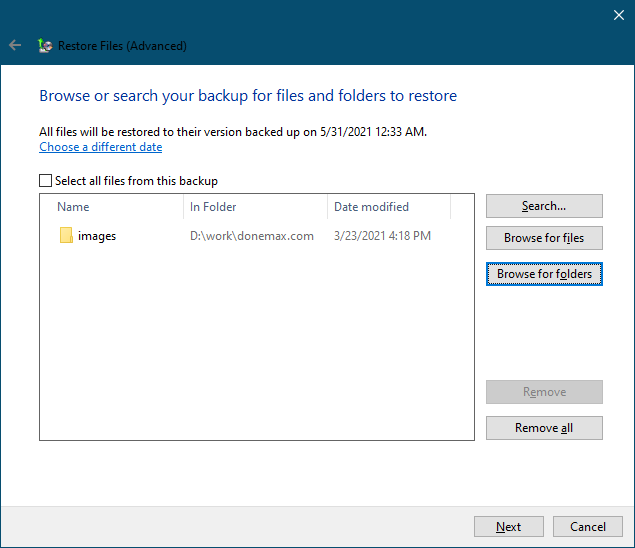Image resolution: width=635 pixels, height=548 pixels.
Task: Open Choose a different date link
Action: 100,147
